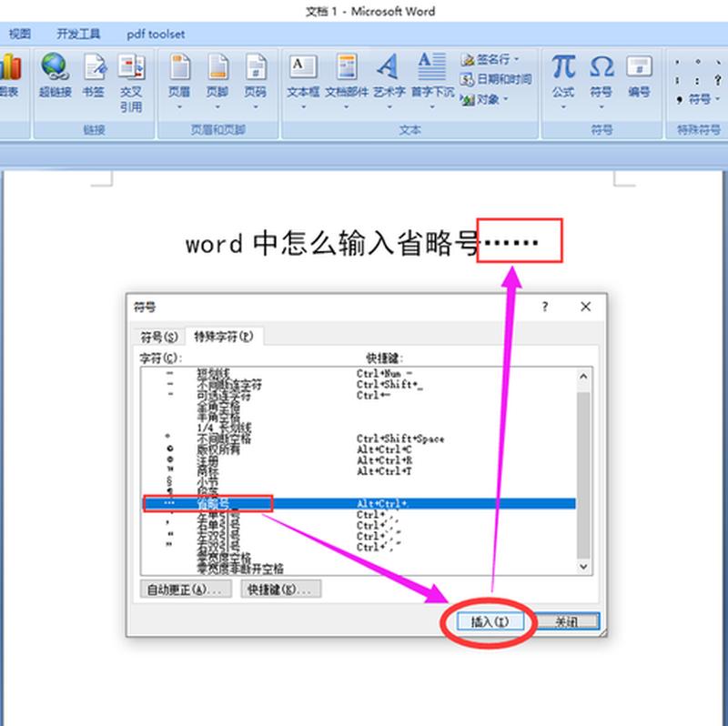Screen dimensions: 728x726
Task: Select the 零宽度非断开空格 row
Action: pyautogui.click(x=359, y=569)
